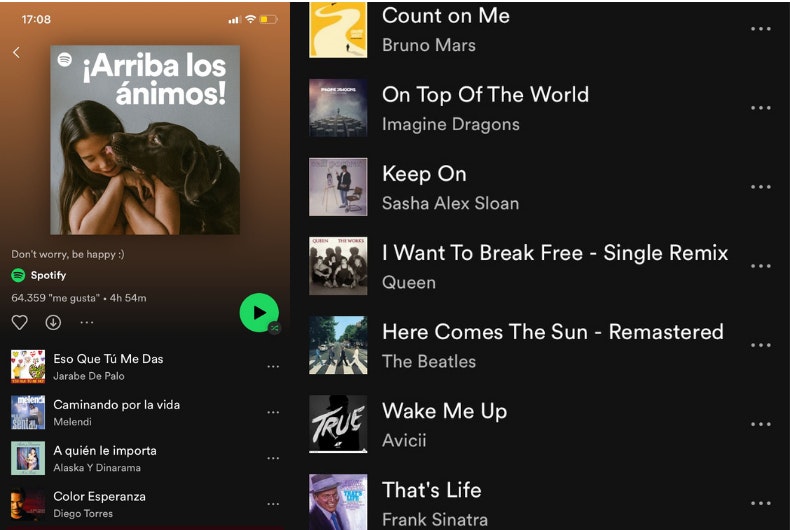Show options menu for Keep On

[761, 187]
